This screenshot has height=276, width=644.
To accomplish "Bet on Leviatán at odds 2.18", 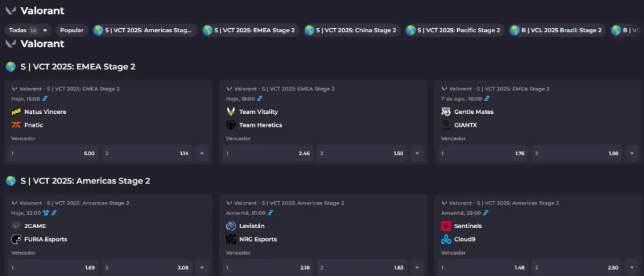I will coord(268,268).
